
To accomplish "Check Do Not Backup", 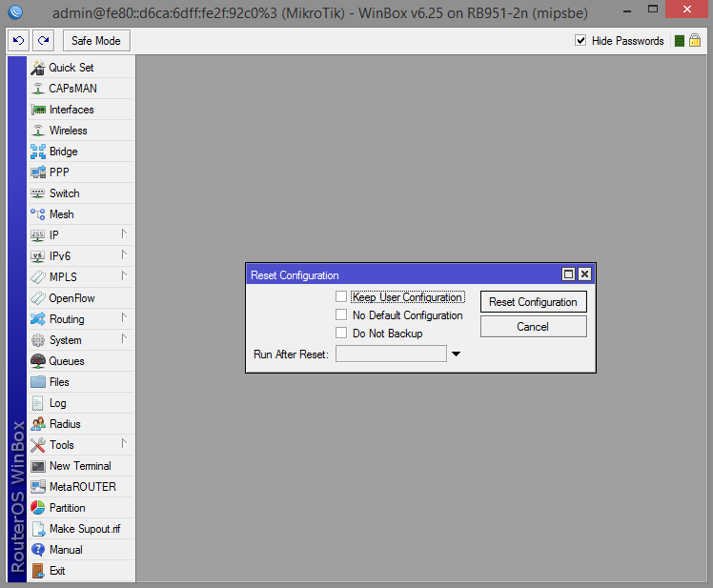I will 341,333.
